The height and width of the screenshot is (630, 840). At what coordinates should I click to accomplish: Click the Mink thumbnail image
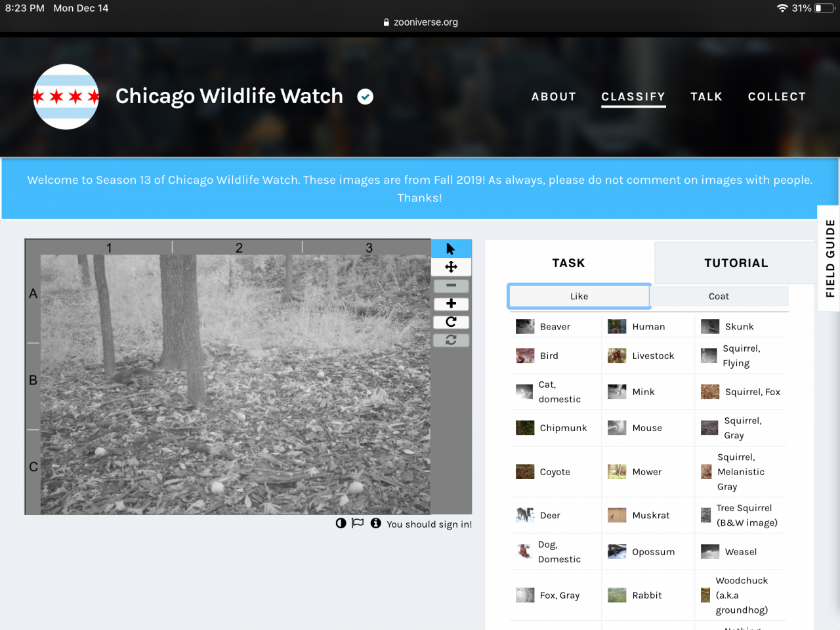[x=617, y=392]
